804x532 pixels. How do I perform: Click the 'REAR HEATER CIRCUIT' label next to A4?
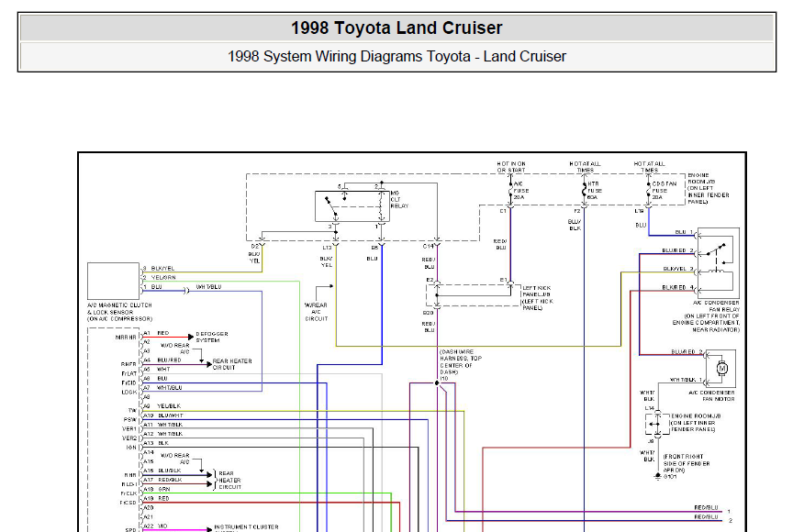(x=232, y=364)
